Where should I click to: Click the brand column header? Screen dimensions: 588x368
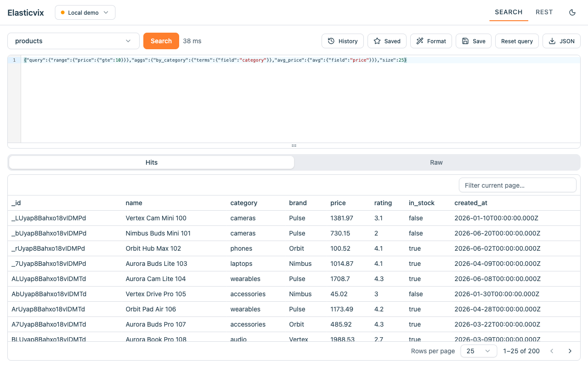click(298, 203)
